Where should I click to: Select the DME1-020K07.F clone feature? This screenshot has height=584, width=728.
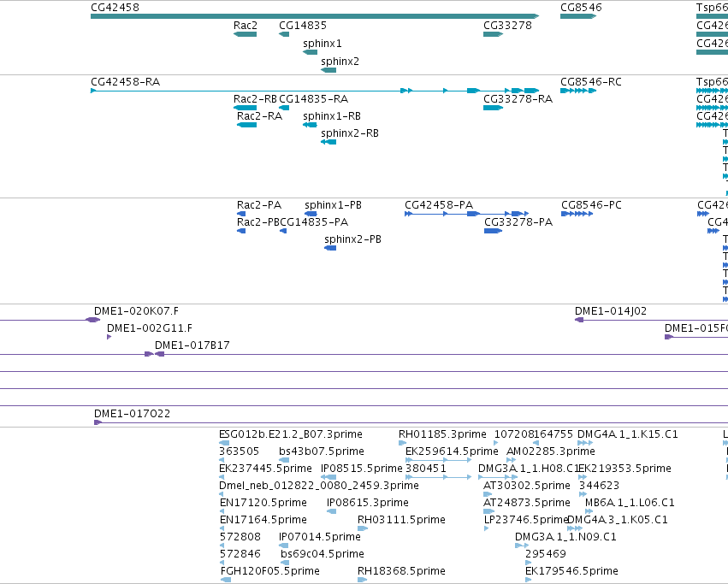coord(93,320)
